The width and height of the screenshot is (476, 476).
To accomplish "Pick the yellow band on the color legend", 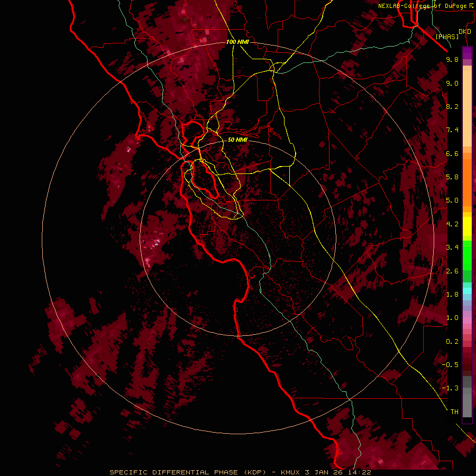I will pos(467,226).
